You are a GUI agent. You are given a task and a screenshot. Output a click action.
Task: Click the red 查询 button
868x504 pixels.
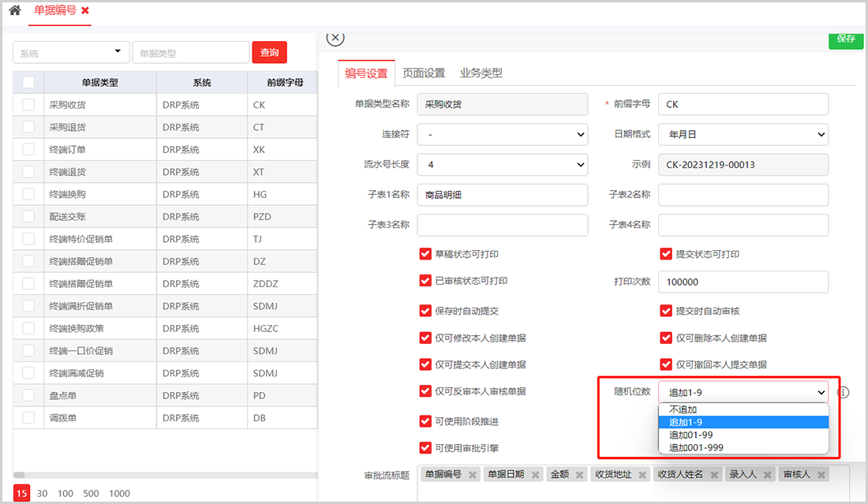pyautogui.click(x=269, y=53)
